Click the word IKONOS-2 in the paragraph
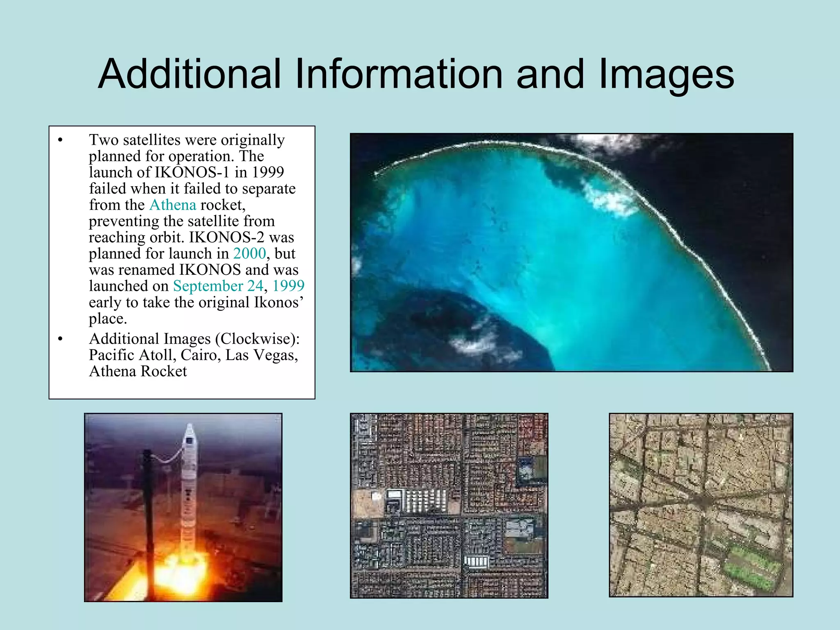The width and height of the screenshot is (840, 630). (x=226, y=237)
